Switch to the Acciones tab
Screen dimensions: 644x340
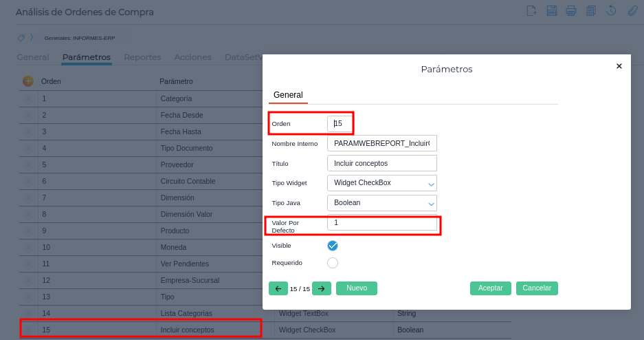pos(192,57)
